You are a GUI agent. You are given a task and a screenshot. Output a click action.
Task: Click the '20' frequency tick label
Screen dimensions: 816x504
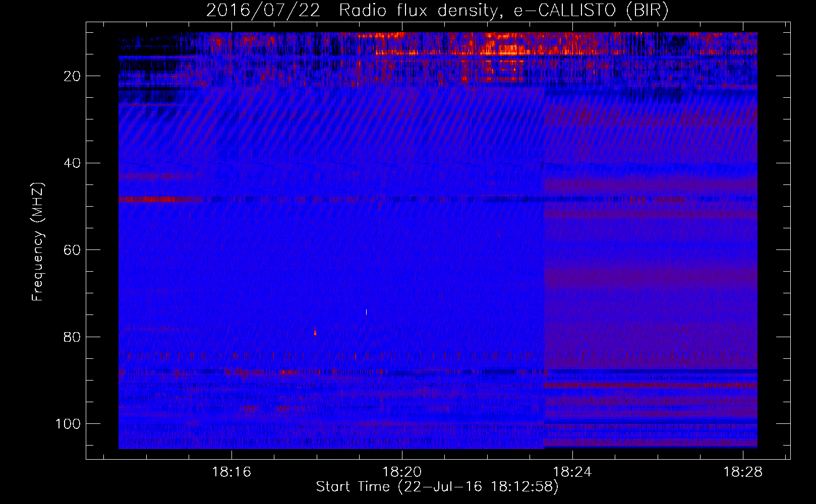[x=72, y=76]
